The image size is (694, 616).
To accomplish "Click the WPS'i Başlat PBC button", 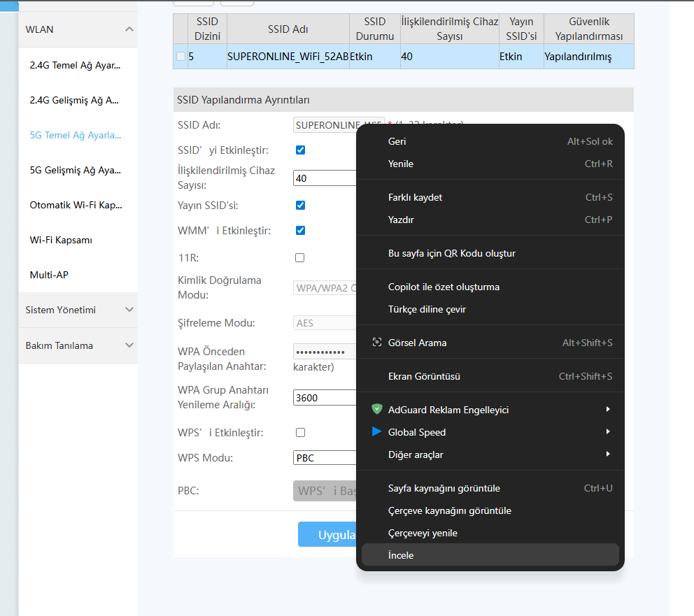I will (x=325, y=490).
